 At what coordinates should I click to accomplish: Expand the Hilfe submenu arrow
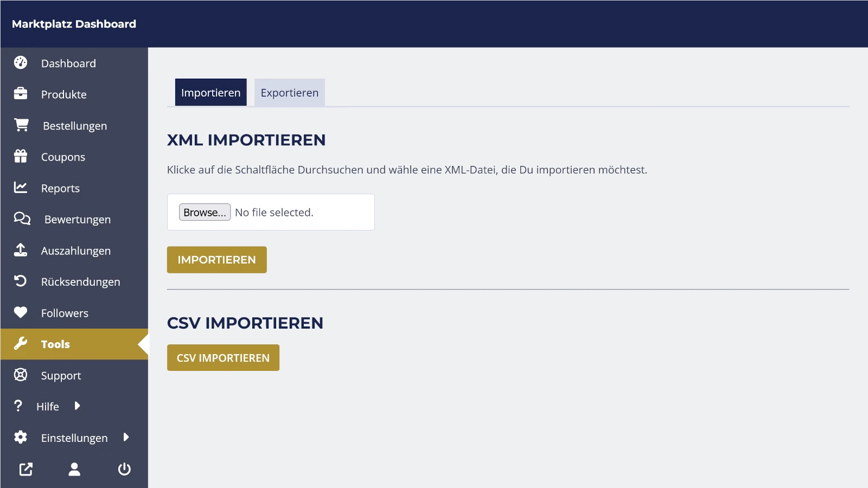pyautogui.click(x=78, y=406)
